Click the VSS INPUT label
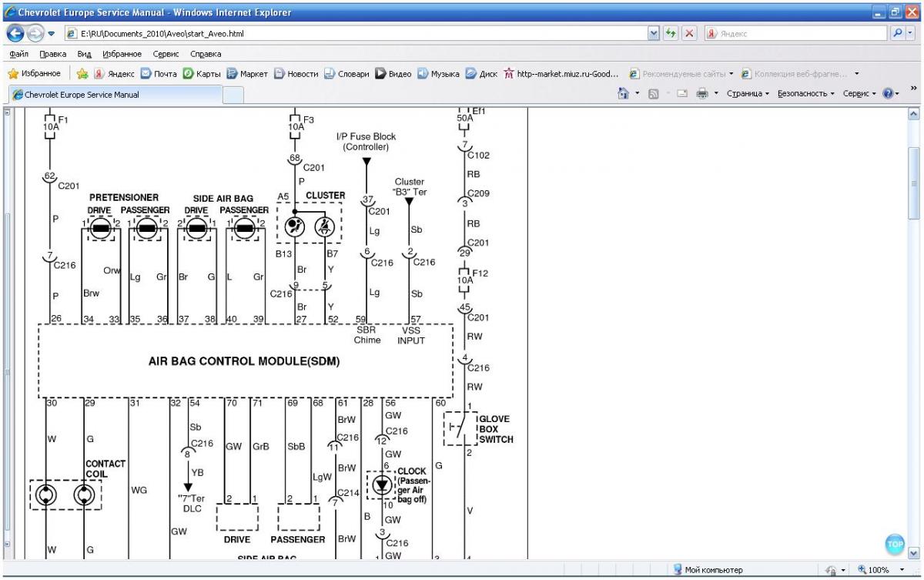The width and height of the screenshot is (924, 580). (x=410, y=335)
